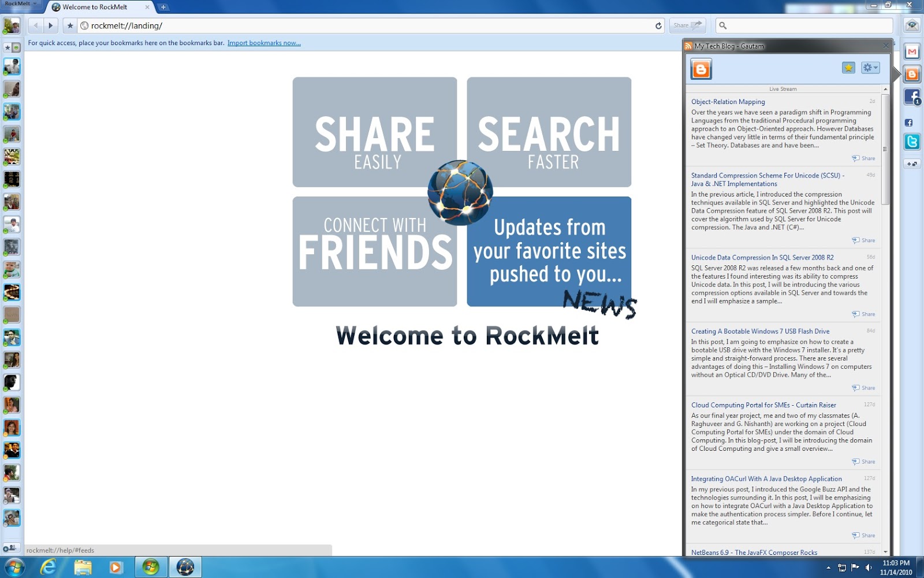Share the Object-Relation Mapping post
Screen dimensions: 924x578
click(863, 158)
